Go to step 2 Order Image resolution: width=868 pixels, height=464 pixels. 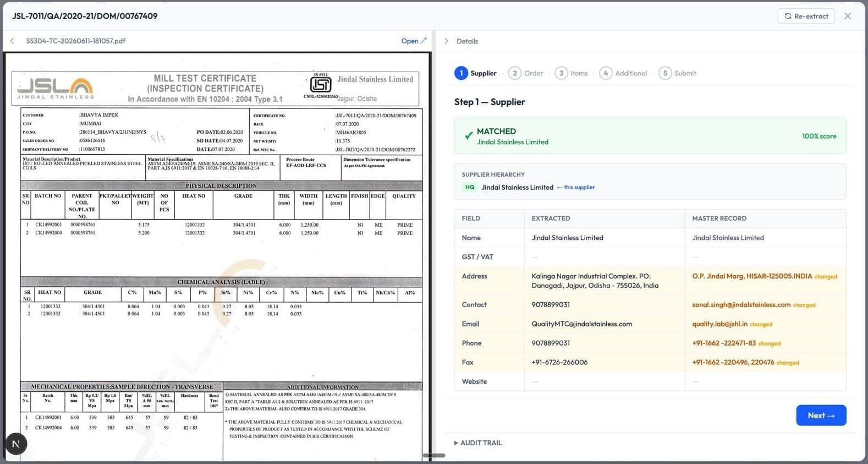pos(526,73)
